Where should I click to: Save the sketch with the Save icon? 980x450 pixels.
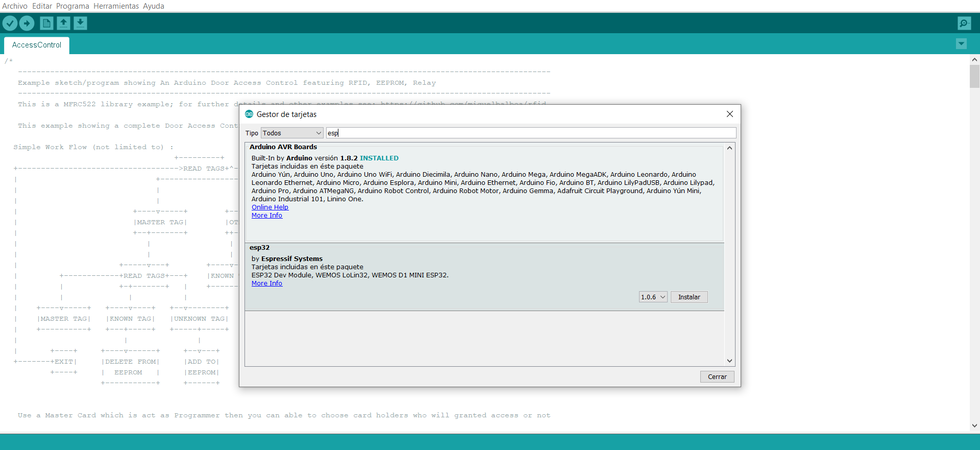(x=80, y=23)
